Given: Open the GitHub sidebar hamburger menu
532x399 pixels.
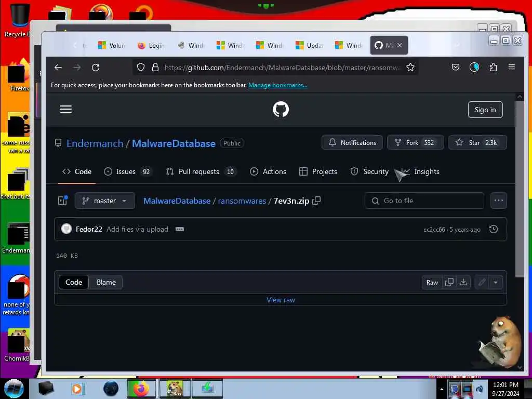Looking at the screenshot, I should [x=66, y=109].
